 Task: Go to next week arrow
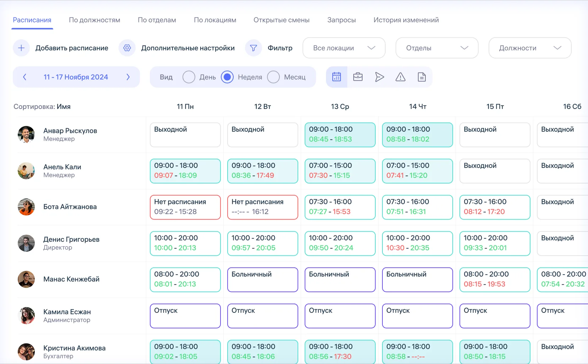click(128, 77)
